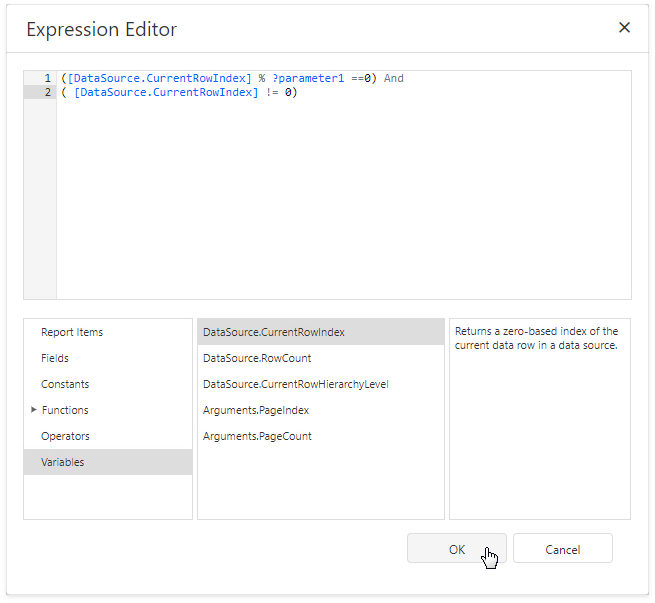The image size is (655, 603).
Task: Click ?parameter1 in the first expression line
Action: coord(308,78)
